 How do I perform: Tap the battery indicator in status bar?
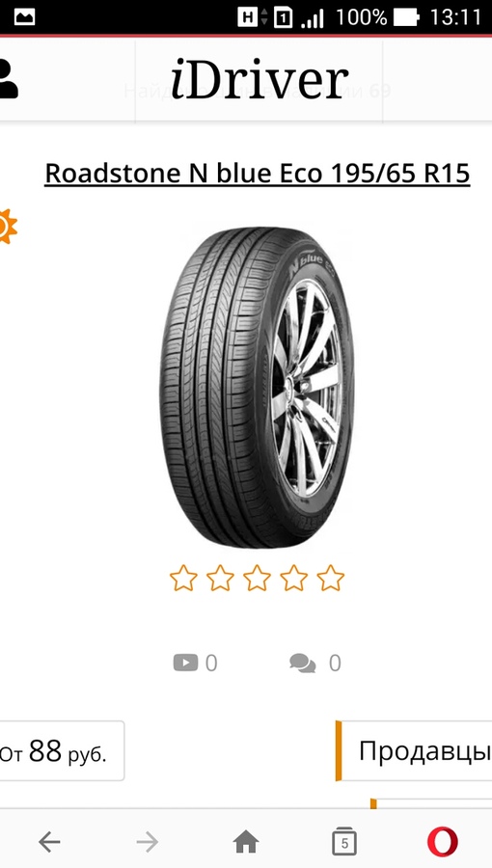[x=407, y=17]
